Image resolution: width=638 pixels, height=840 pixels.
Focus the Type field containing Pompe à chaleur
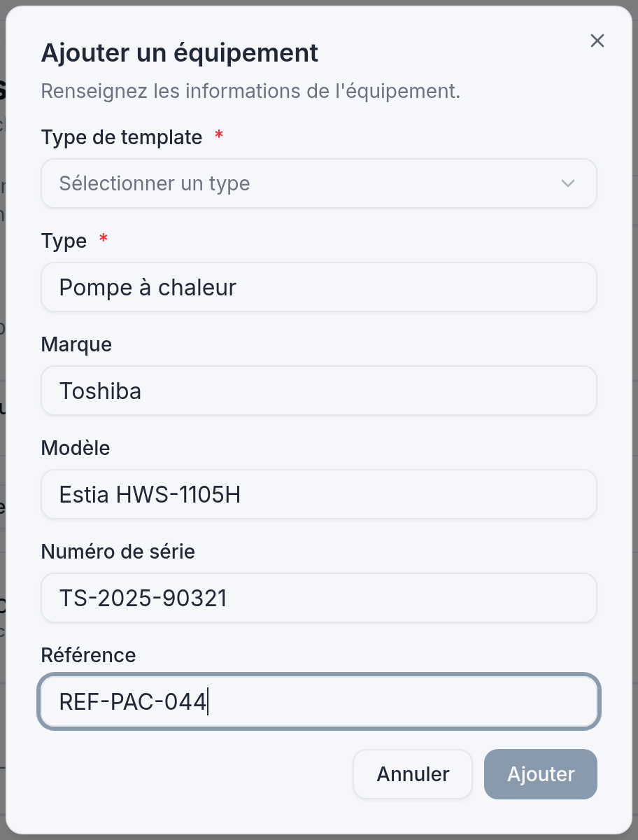click(x=318, y=287)
